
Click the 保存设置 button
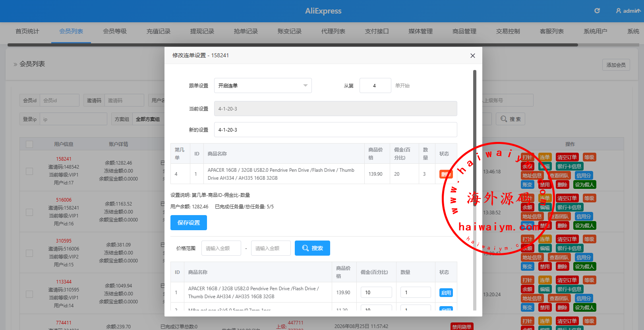pos(189,223)
